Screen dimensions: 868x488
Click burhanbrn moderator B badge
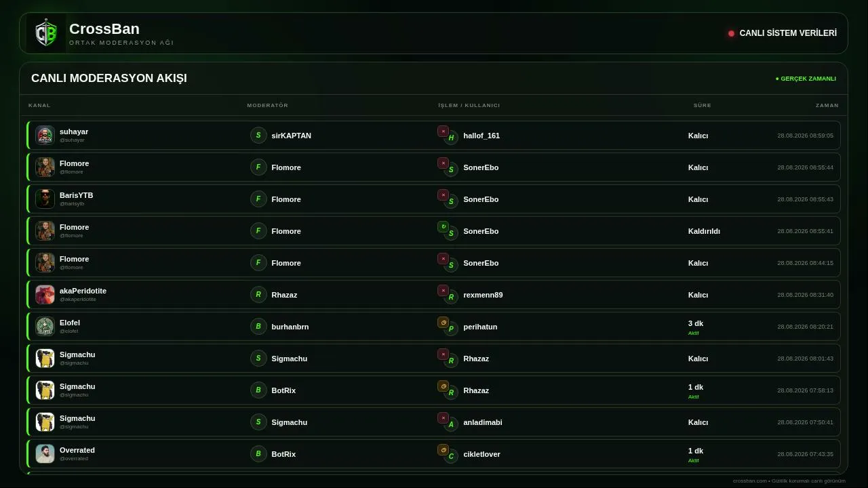[x=258, y=326]
